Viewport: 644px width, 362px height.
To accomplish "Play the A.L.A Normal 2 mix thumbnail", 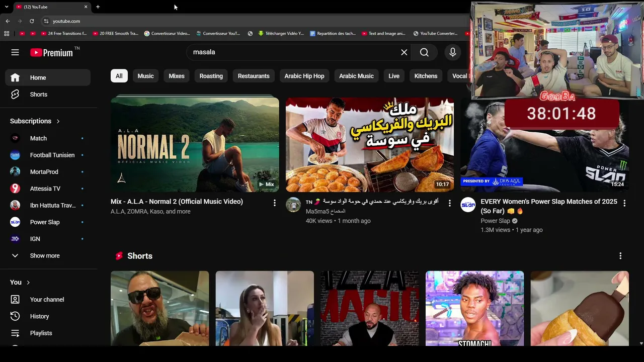I will click(x=195, y=145).
